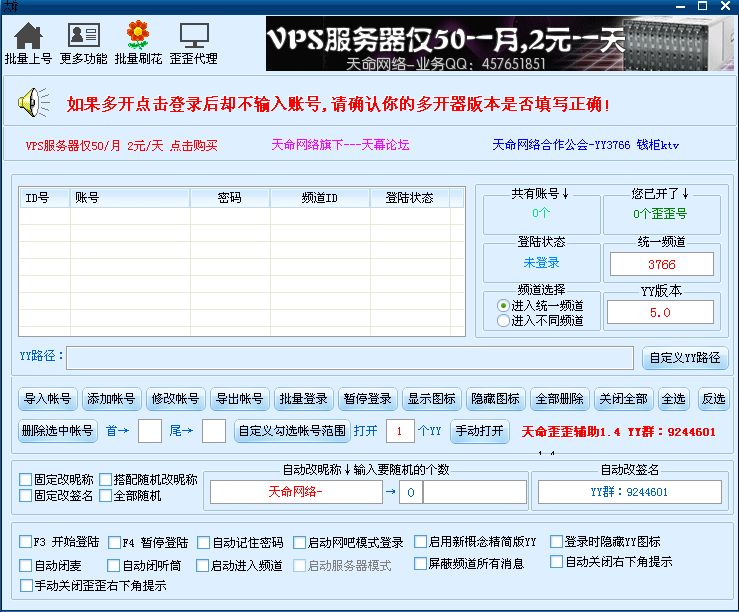This screenshot has width=739, height=612.
Task: Click the 0个歪歪号 opened count text
Action: [660, 214]
